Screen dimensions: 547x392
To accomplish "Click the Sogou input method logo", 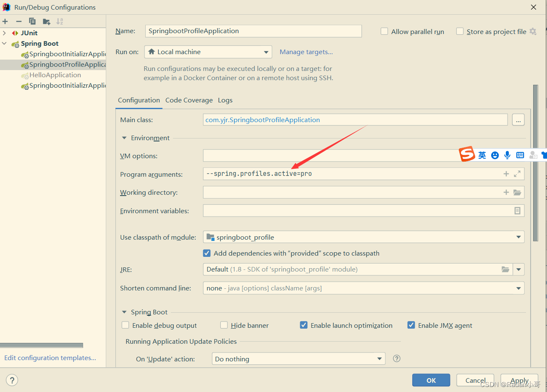I will [x=467, y=154].
